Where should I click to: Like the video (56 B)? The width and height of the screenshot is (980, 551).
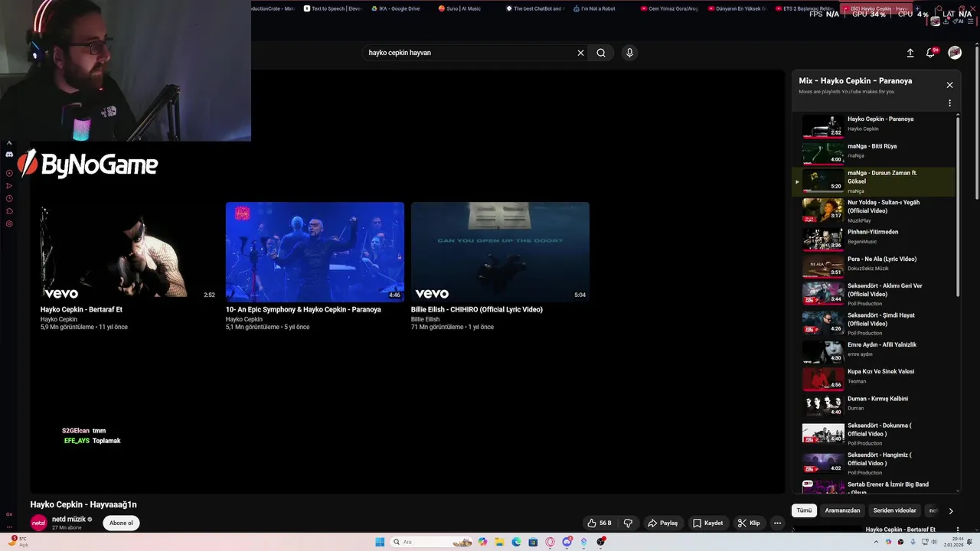point(599,523)
